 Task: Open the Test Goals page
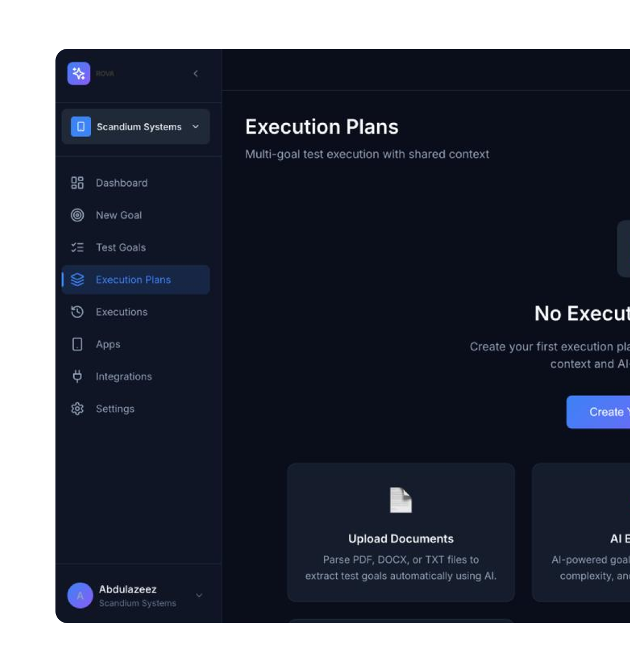(121, 247)
